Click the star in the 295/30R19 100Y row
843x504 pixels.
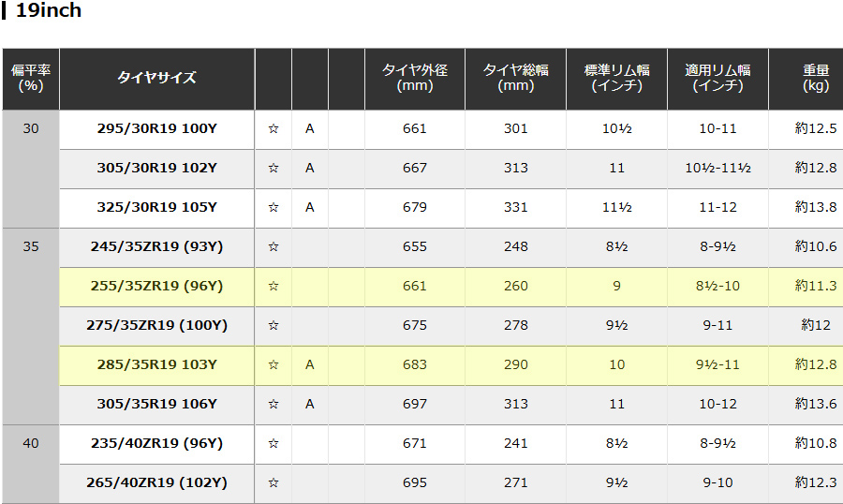274,128
